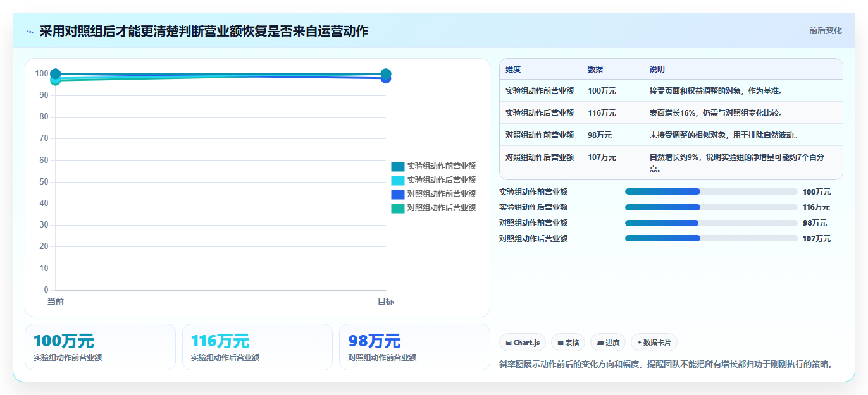Image resolution: width=868 pixels, height=395 pixels.
Task: Click the lightning icon beside the title
Action: click(30, 32)
